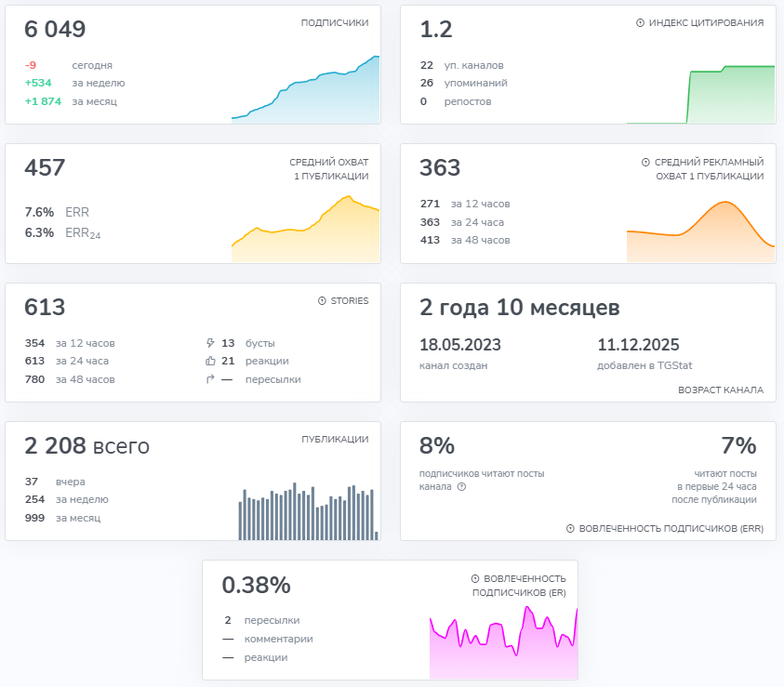Click the ВОВЛЕЧЕННОСТЬ ПОДПИСЧИКОВ (ERR) info icon
Image resolution: width=784 pixels, height=687 pixels.
click(569, 529)
